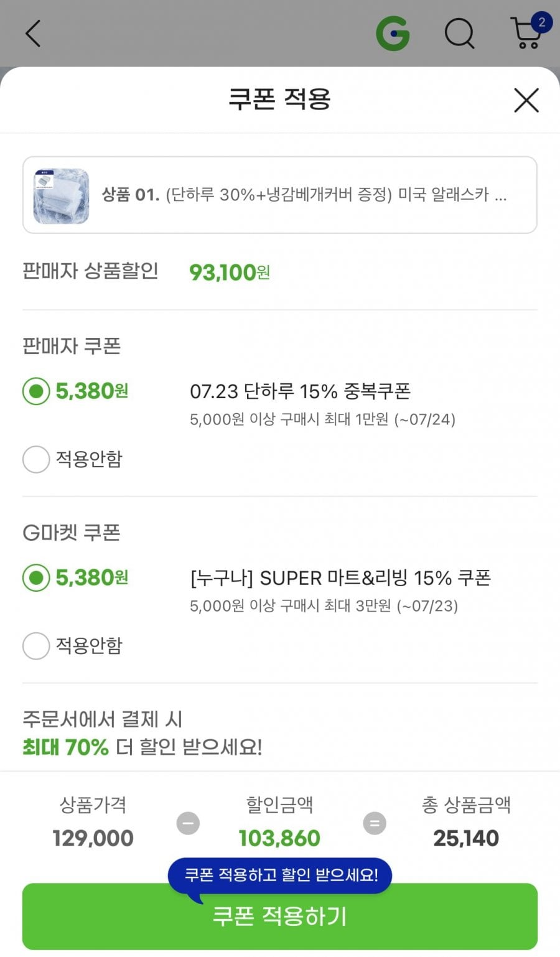The width and height of the screenshot is (560, 957).
Task: Tap the 상품 01 product title box
Action: 280,195
